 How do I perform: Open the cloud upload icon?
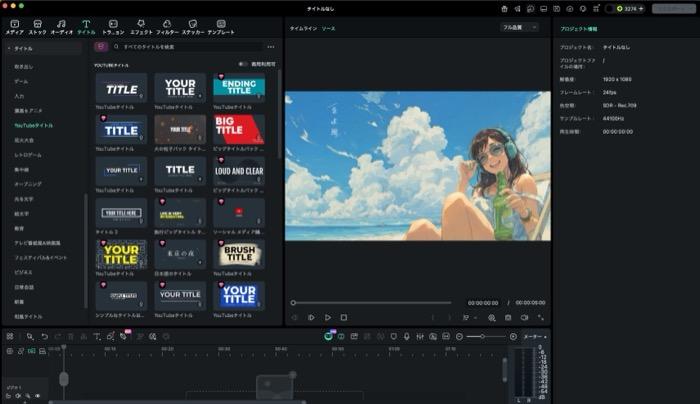[570, 8]
